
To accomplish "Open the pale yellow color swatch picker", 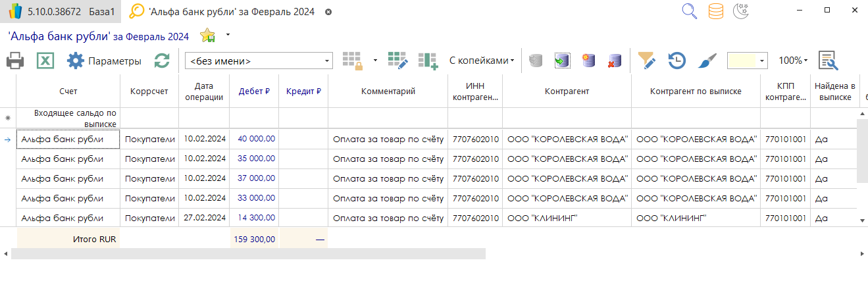I will tap(748, 61).
